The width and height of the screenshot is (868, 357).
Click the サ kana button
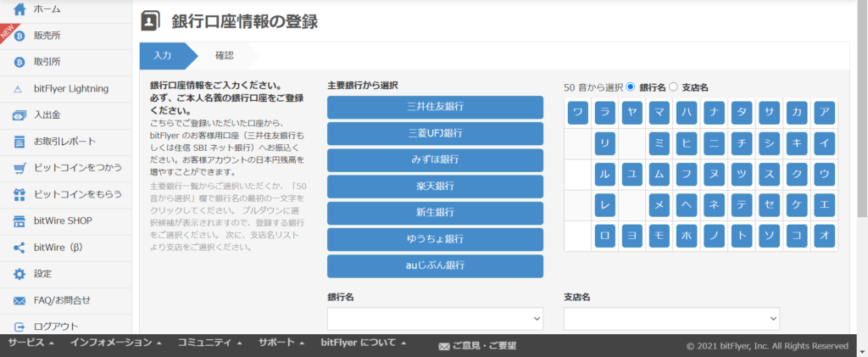769,113
